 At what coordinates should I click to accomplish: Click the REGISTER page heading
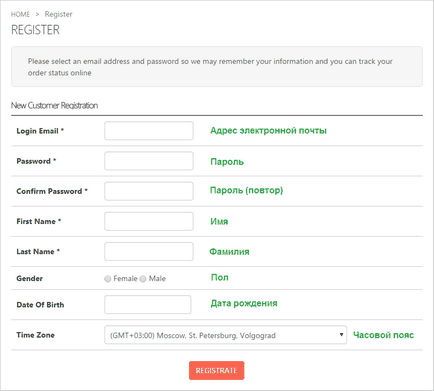pyautogui.click(x=35, y=30)
